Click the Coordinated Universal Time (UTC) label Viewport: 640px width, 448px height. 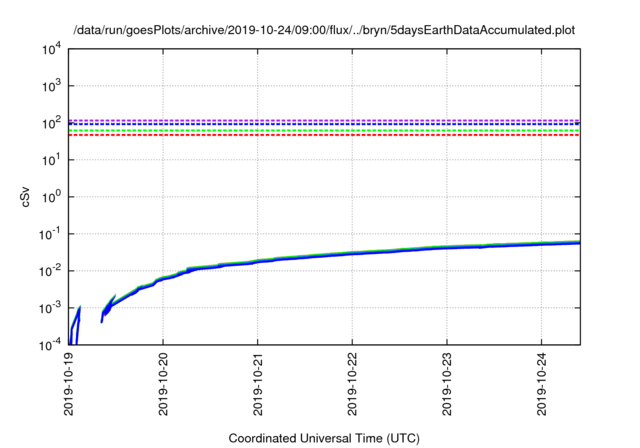(x=324, y=438)
